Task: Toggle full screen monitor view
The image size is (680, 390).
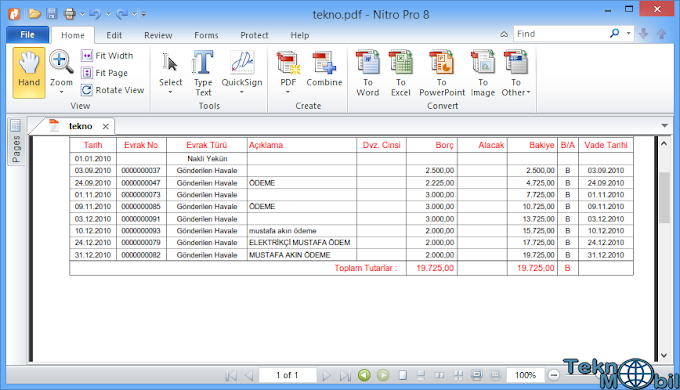Action: click(x=476, y=375)
